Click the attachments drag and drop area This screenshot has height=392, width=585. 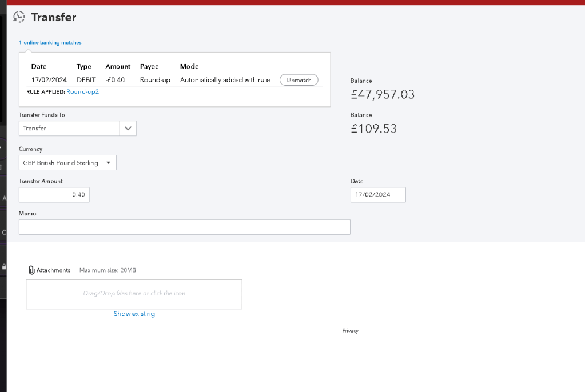click(x=134, y=294)
